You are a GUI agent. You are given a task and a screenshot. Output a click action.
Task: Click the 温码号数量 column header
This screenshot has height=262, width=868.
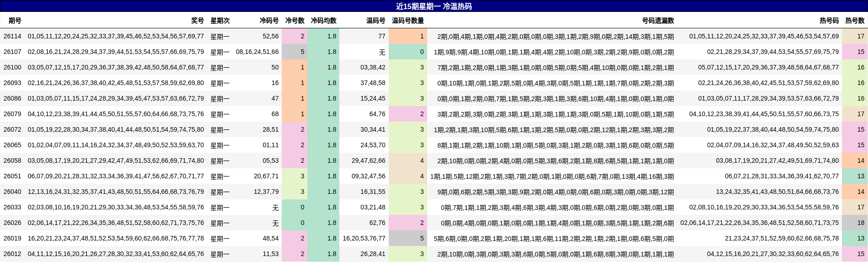tap(407, 21)
